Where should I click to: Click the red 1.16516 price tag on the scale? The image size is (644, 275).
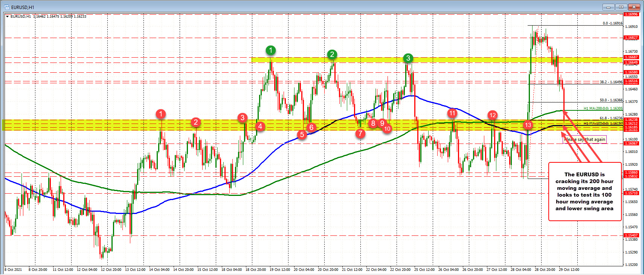[632, 81]
